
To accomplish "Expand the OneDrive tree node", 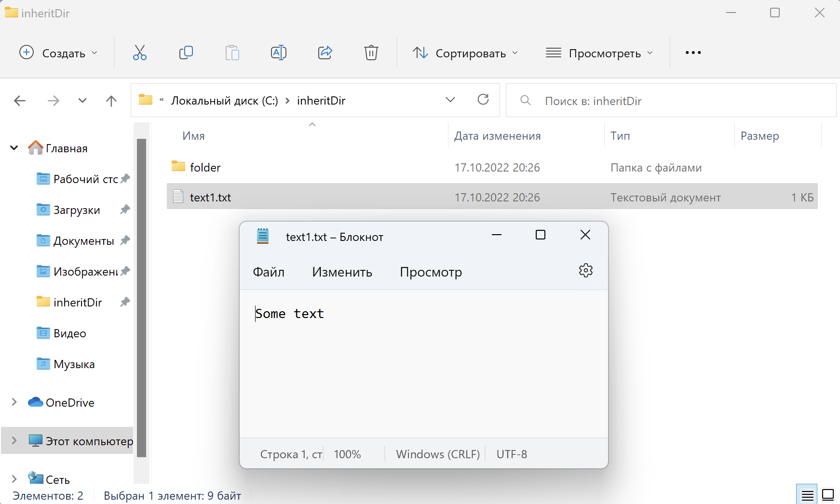I will [x=14, y=402].
